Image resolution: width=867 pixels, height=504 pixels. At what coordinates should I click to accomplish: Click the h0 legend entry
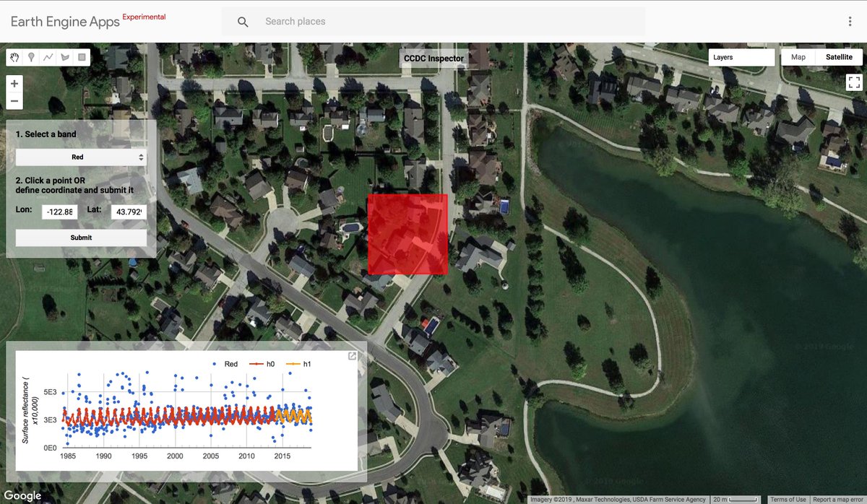tap(262, 364)
